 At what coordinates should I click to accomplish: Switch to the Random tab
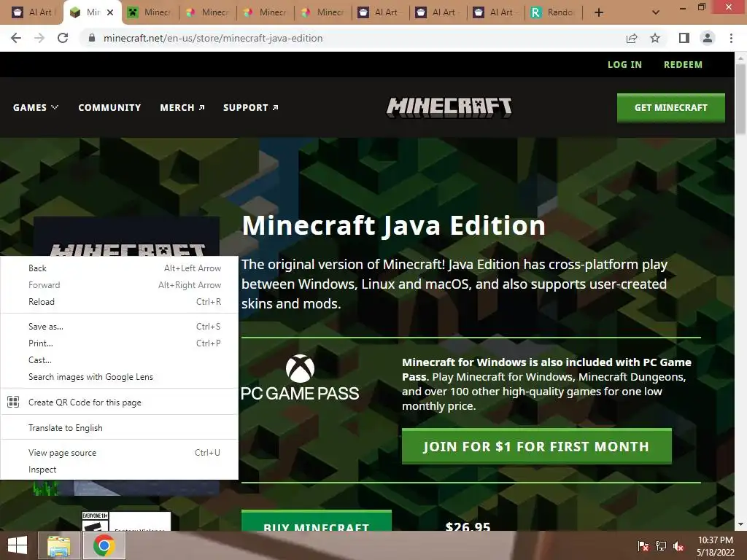pyautogui.click(x=554, y=12)
